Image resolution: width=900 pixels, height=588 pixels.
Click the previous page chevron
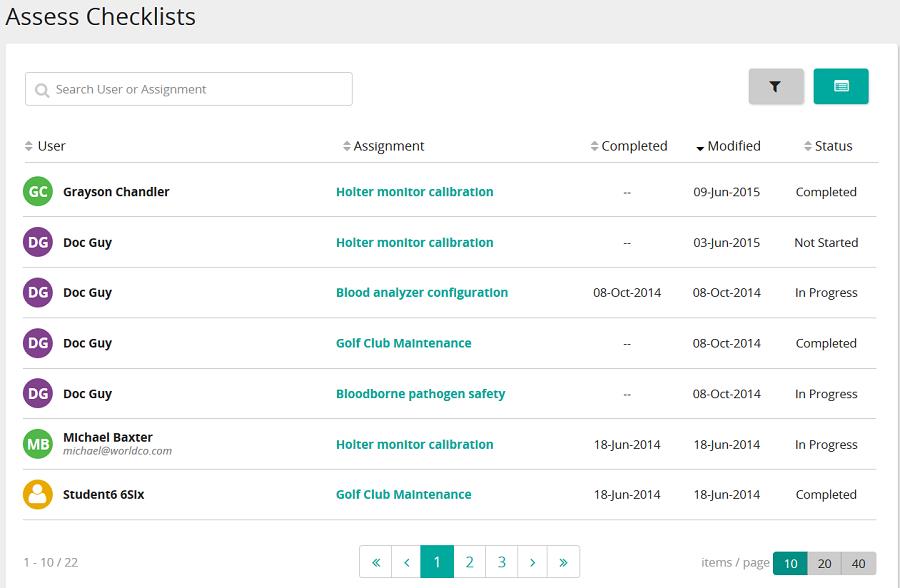coord(406,562)
